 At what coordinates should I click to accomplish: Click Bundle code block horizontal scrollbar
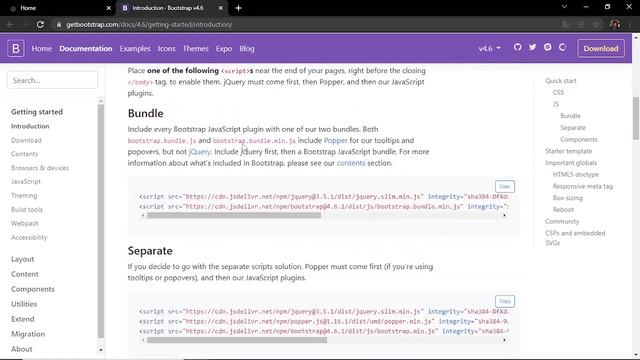click(x=234, y=216)
